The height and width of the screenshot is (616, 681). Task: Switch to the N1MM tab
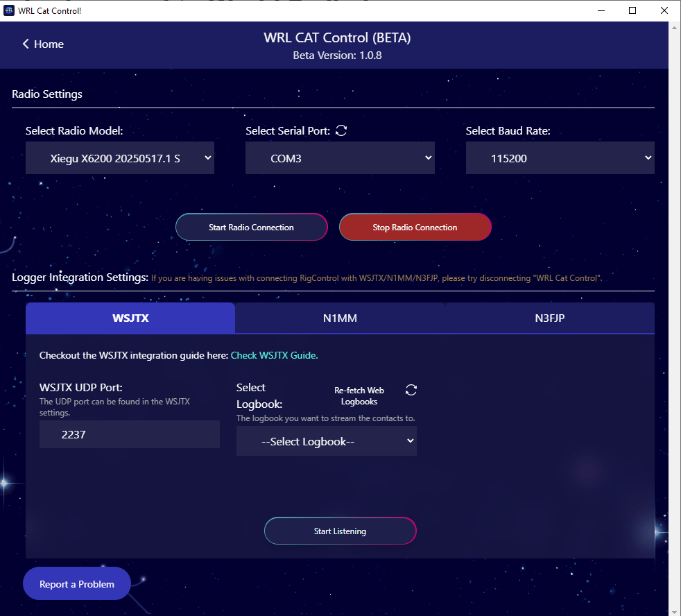340,318
